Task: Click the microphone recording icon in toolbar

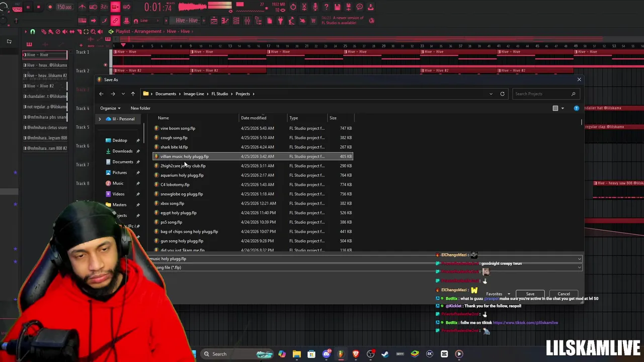Action: click(315, 7)
